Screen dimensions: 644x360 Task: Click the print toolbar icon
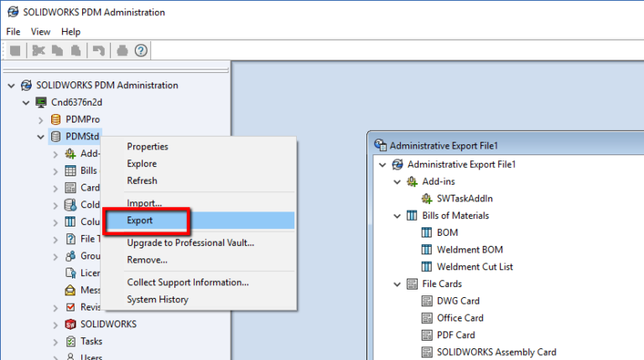coord(122,50)
